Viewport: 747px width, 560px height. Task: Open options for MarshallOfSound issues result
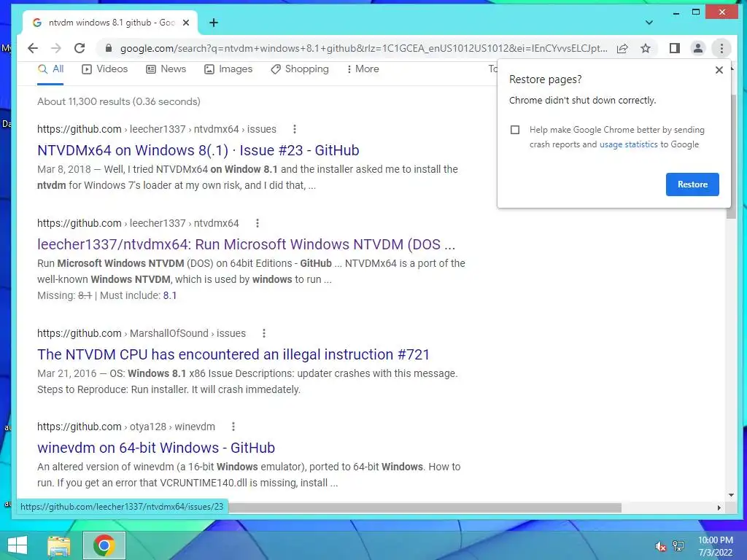[264, 333]
